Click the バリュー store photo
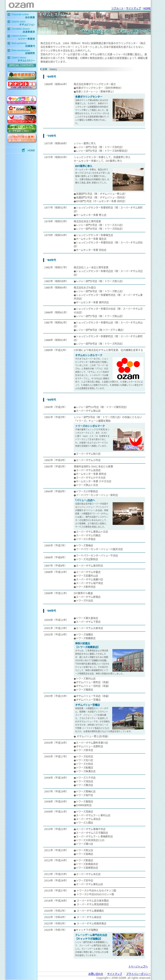The width and height of the screenshot is (165, 980). (x=128, y=514)
